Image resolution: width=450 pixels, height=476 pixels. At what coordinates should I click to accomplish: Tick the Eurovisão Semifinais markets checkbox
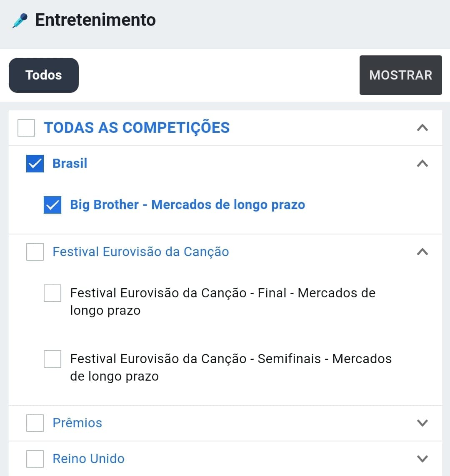pos(52,359)
